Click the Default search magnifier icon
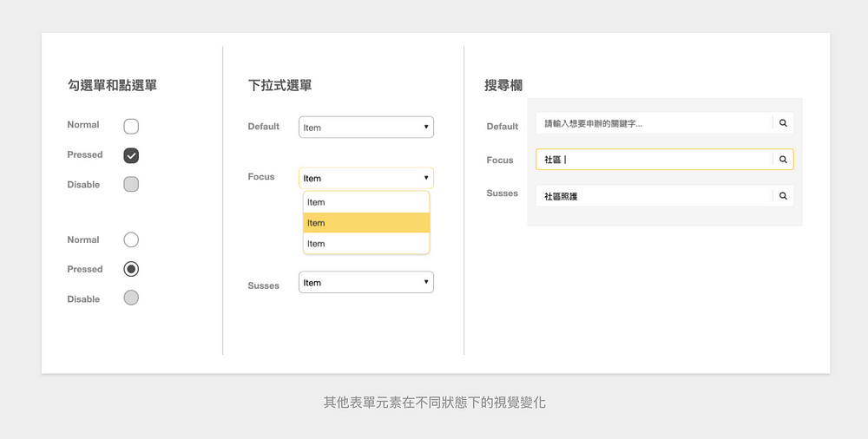 coord(783,123)
